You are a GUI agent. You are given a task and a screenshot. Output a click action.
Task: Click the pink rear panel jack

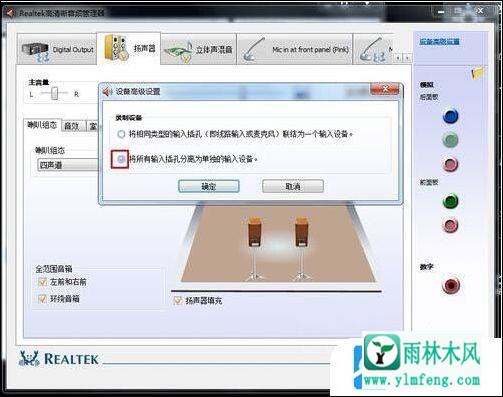(x=450, y=164)
